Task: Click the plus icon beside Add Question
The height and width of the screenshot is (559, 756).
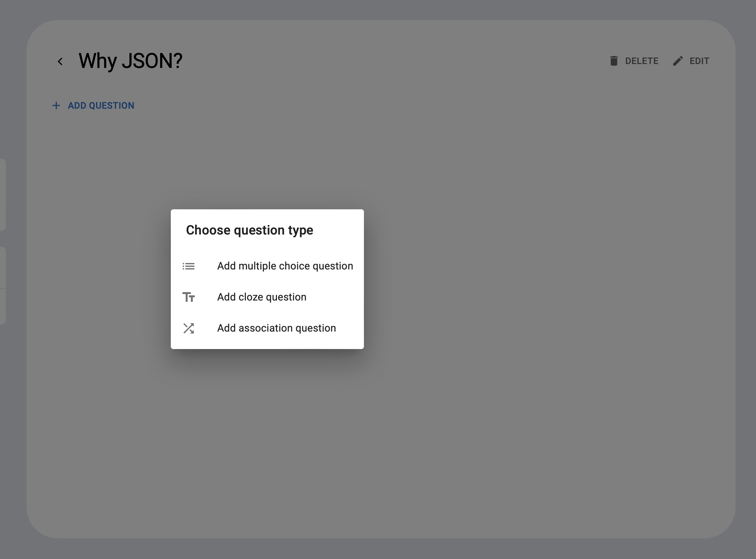Action: click(x=56, y=105)
